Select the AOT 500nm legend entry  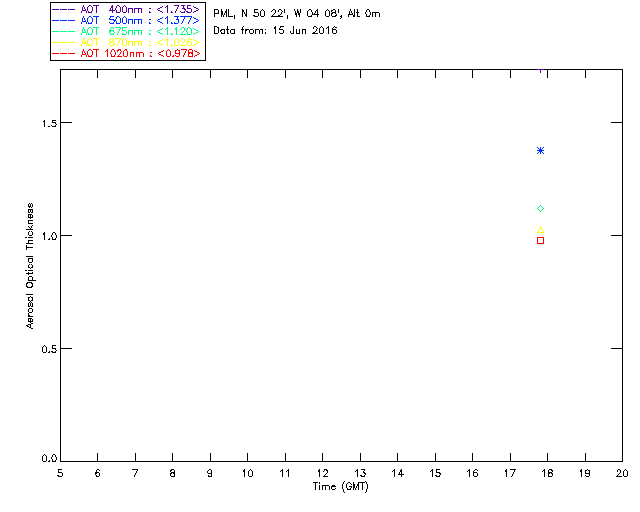tap(128, 21)
